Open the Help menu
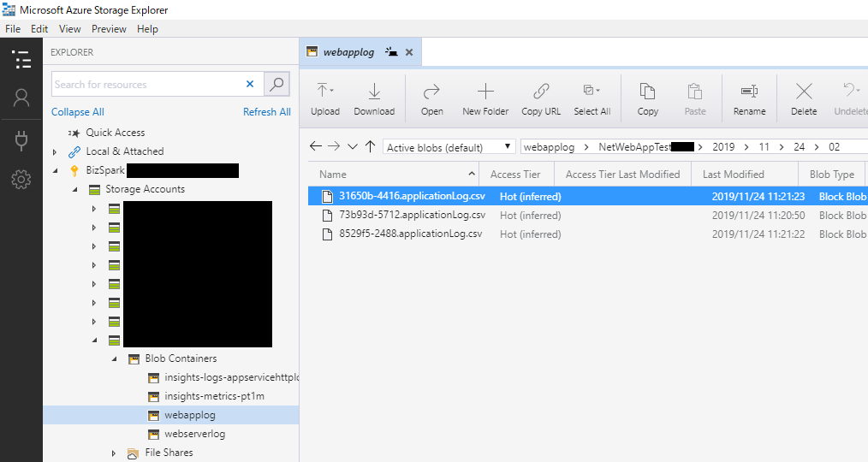The width and height of the screenshot is (868, 462). coord(147,29)
